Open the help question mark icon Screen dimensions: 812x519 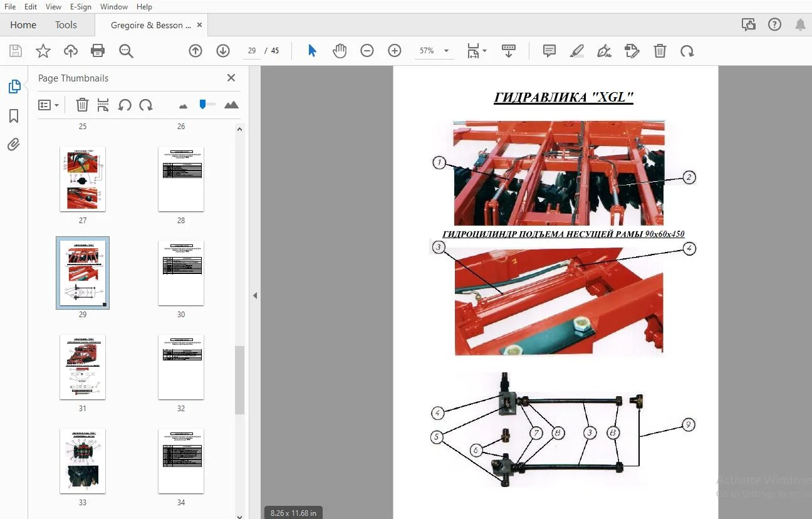click(775, 25)
